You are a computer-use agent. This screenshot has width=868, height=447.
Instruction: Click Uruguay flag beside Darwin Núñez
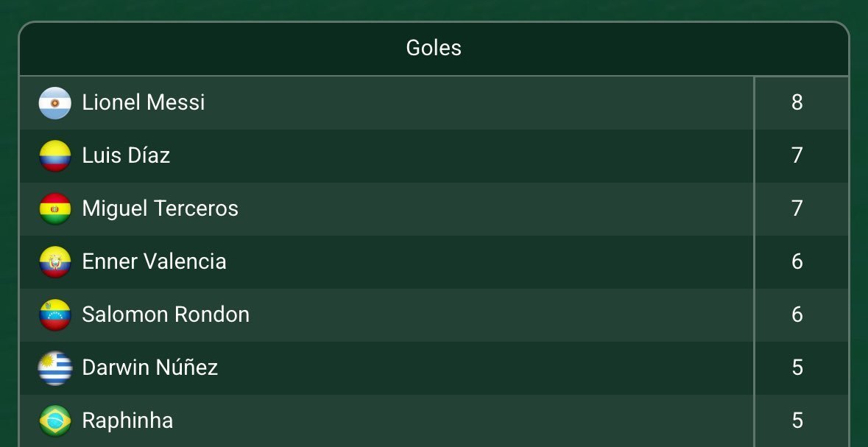54,367
